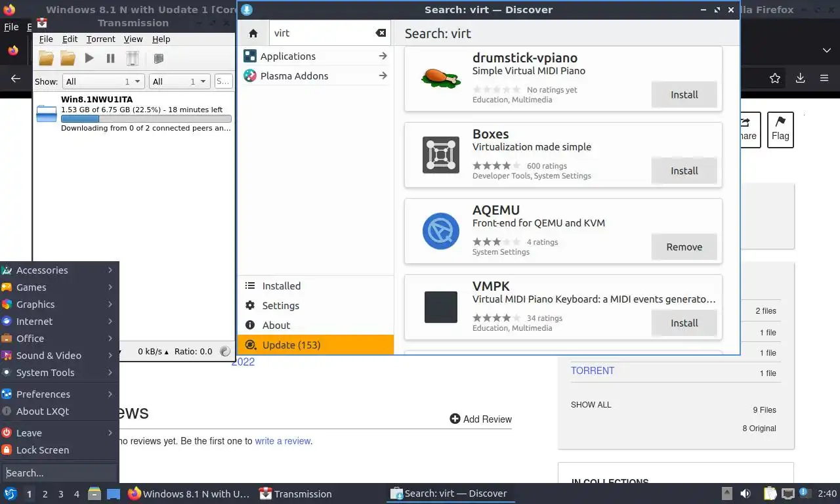Screen dimensions: 840x504
Task: Expand the Accessories submenu
Action: tap(59, 270)
